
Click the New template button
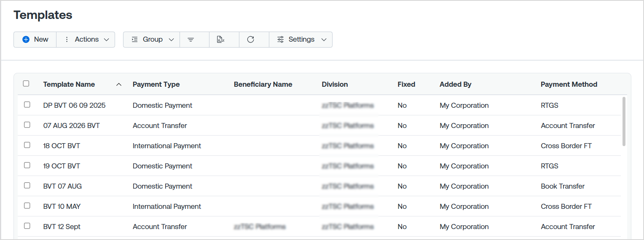[35, 40]
